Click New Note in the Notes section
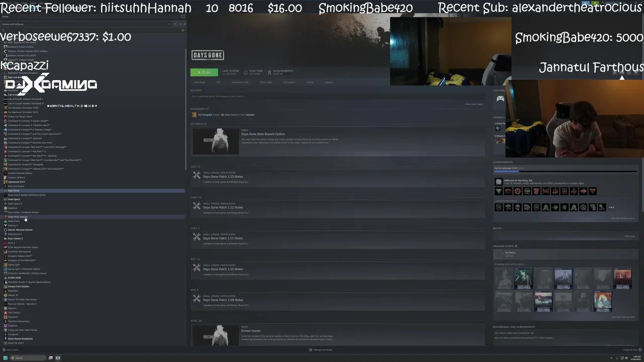 click(x=629, y=236)
